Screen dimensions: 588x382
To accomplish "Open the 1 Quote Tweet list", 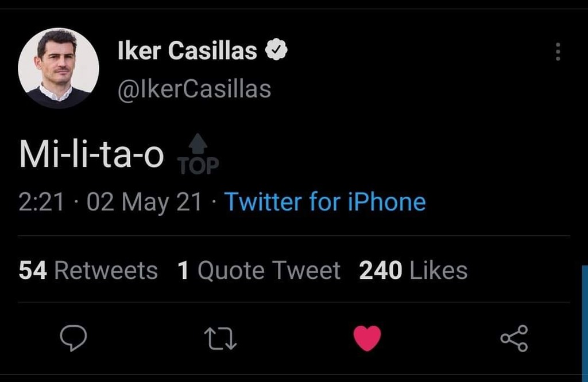I will [x=259, y=270].
